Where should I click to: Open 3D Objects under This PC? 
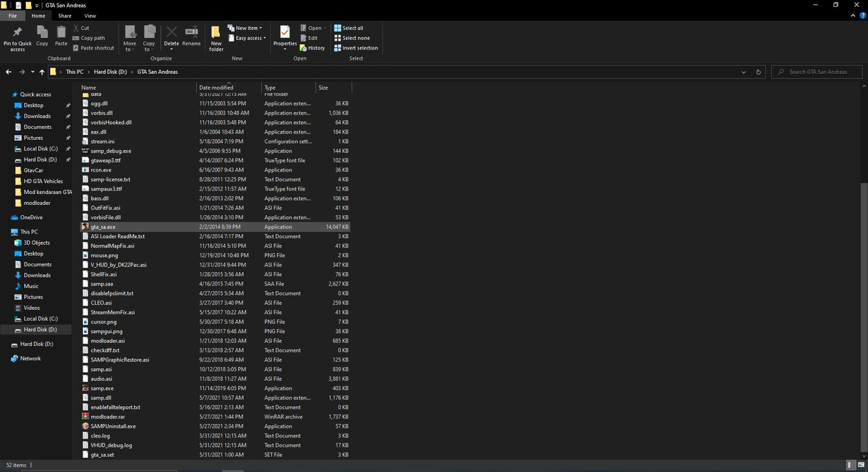(37, 243)
